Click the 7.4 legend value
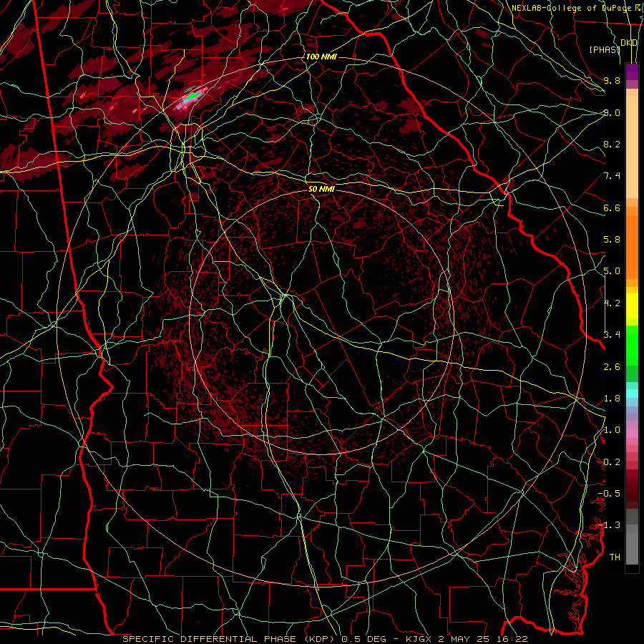The height and width of the screenshot is (644, 644). 612,176
